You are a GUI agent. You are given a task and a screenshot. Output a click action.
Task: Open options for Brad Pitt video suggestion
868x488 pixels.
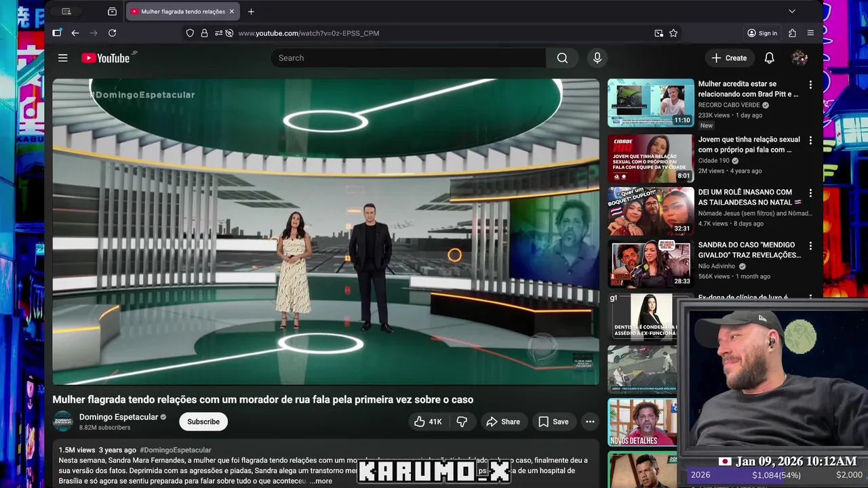[810, 85]
